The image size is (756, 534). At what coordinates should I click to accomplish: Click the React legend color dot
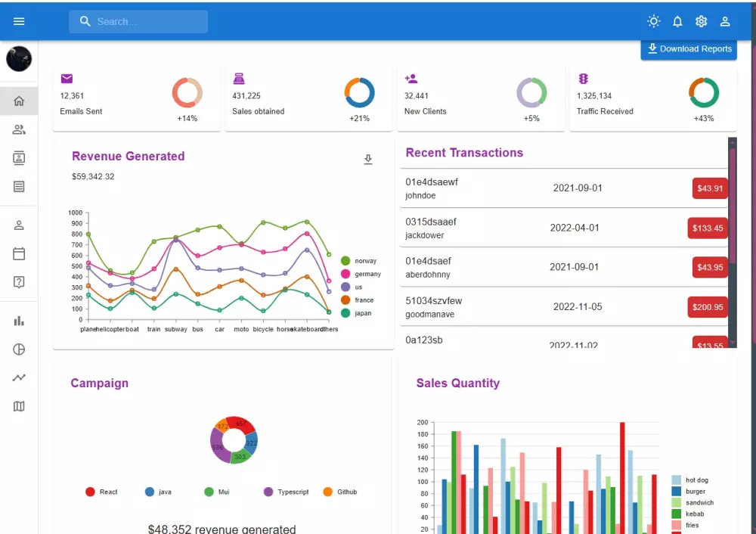pyautogui.click(x=91, y=492)
